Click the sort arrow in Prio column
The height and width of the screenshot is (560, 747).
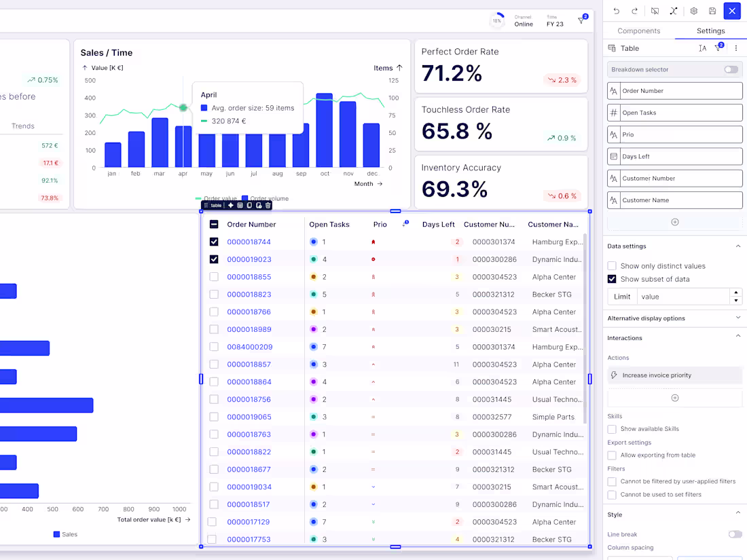click(405, 223)
